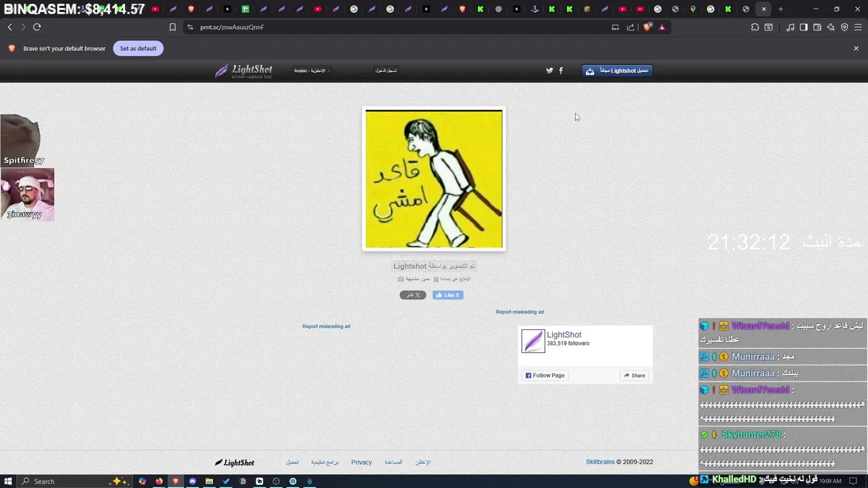Open Brave from the taskbar
The image size is (868, 488).
(x=176, y=481)
